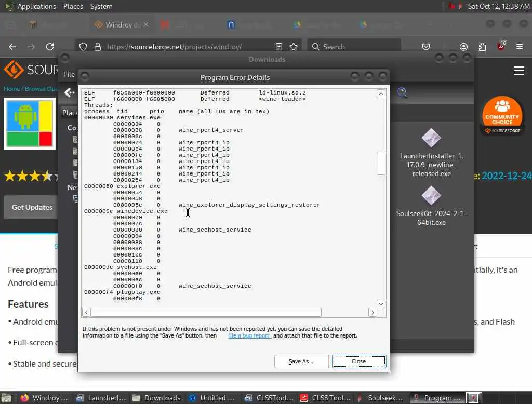Select the LauncherInstaller_1.17.0.9 exe file
Image resolution: width=532 pixels, height=404 pixels.
tap(431, 153)
